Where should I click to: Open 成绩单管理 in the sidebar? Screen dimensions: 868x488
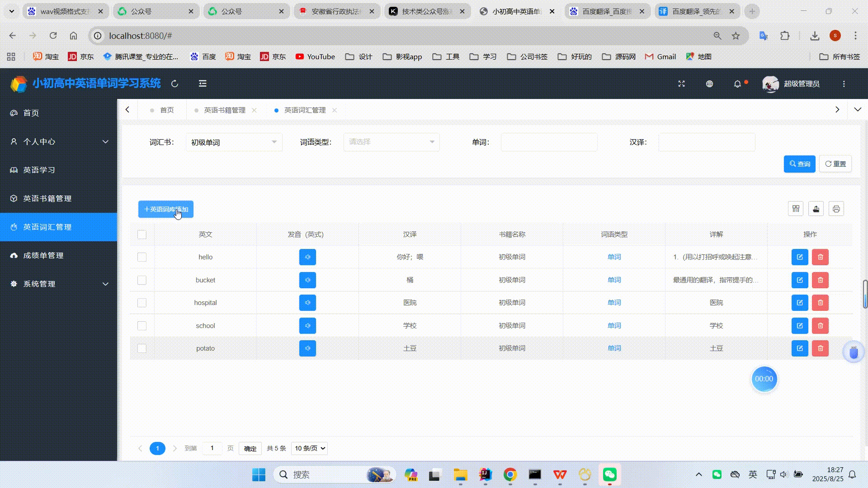pyautogui.click(x=59, y=255)
